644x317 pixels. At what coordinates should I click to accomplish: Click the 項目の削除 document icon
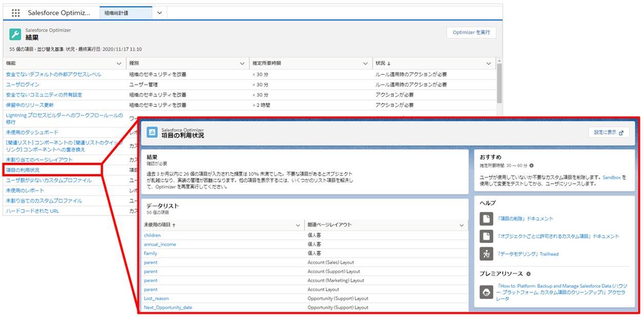coord(486,219)
